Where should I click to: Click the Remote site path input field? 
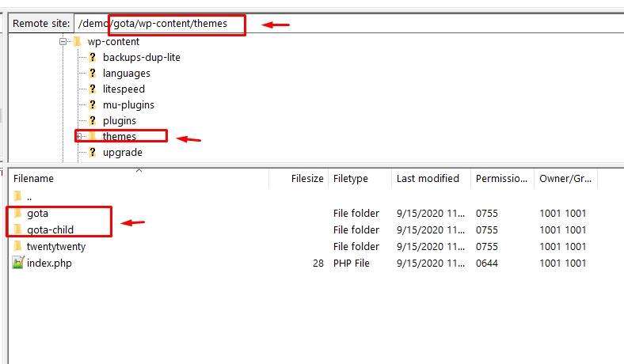(348, 24)
